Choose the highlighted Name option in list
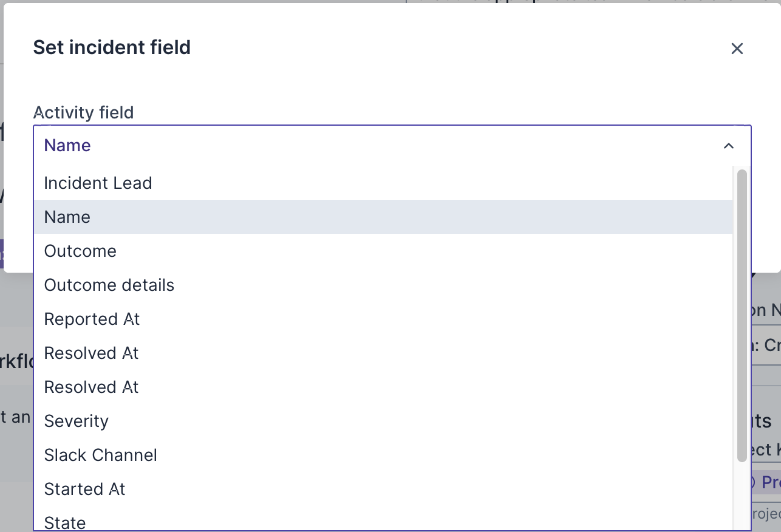This screenshot has height=532, width=781. 67,217
